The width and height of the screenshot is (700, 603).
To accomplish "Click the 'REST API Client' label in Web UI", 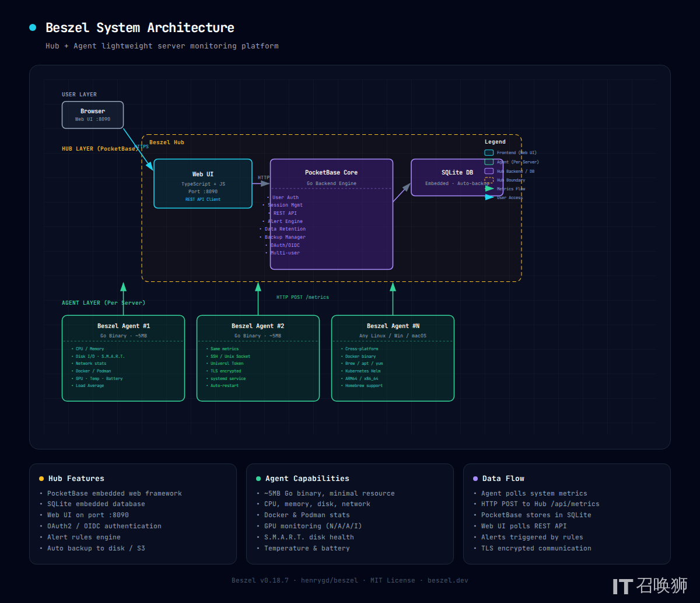I will (203, 200).
